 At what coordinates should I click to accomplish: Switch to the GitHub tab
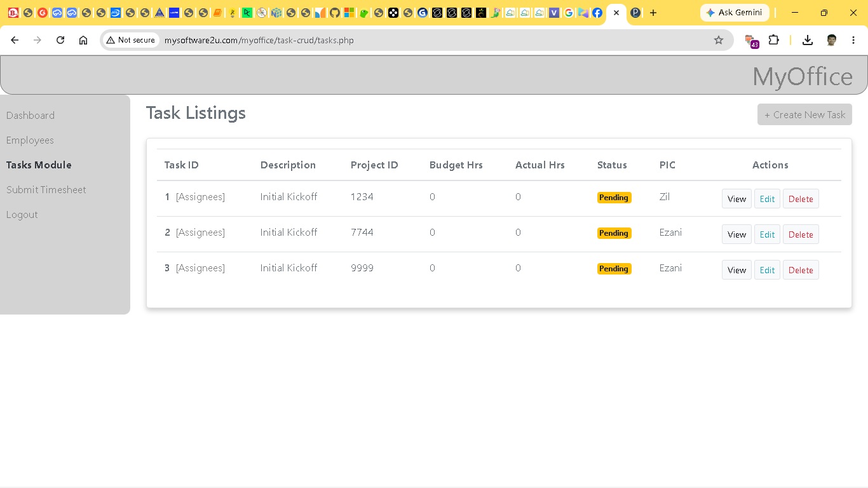(x=335, y=13)
